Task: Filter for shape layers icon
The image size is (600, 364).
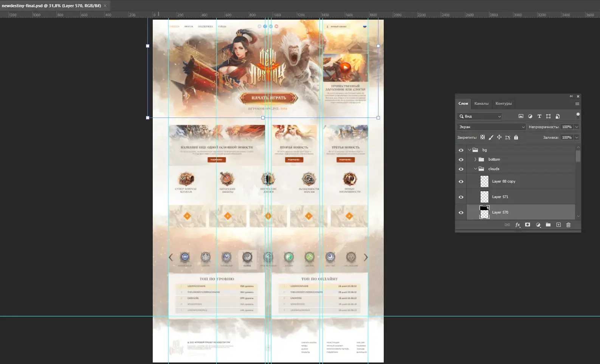Action: tap(548, 116)
